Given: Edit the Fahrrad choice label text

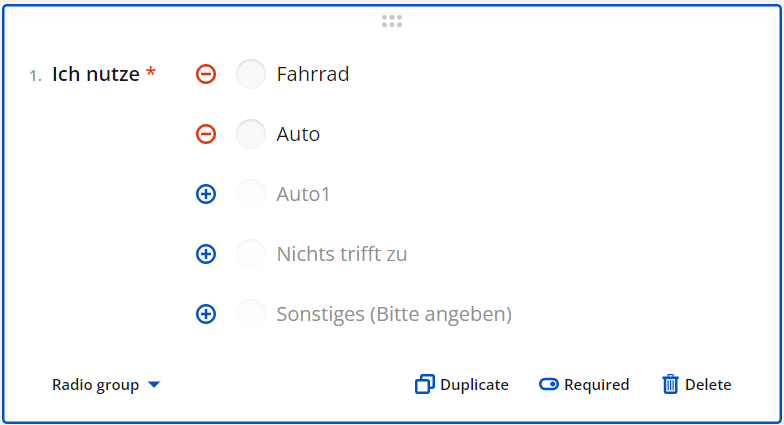Looking at the screenshot, I should 313,74.
